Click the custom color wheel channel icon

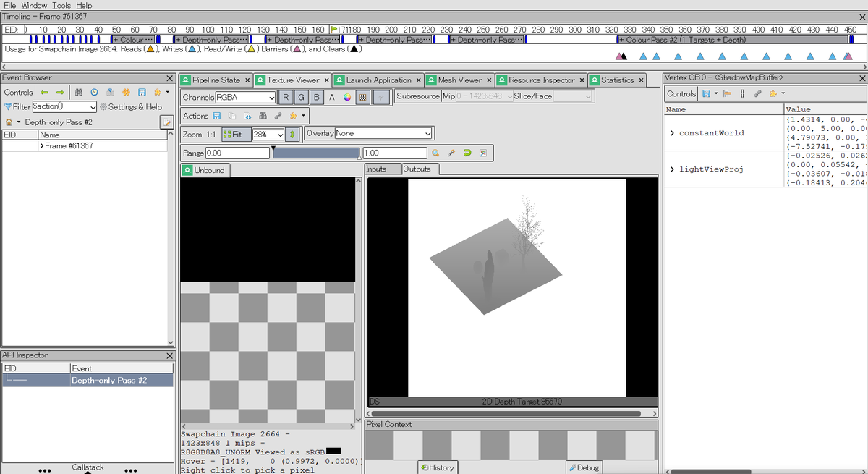347,97
